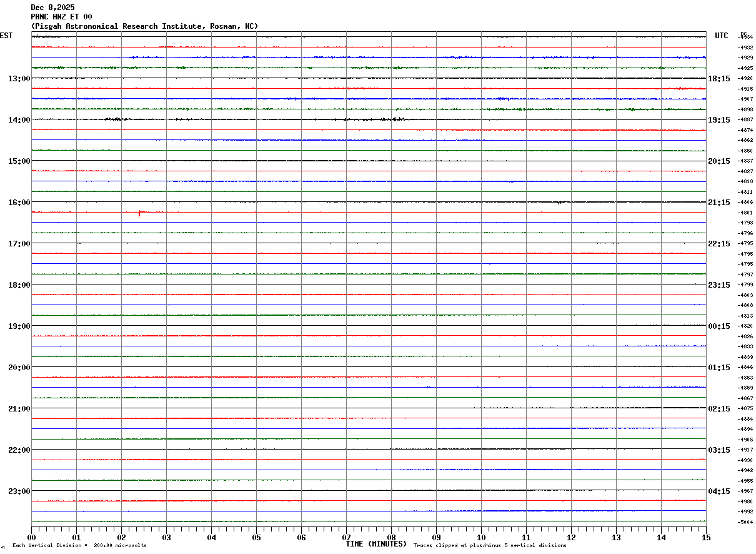Image resolution: width=756 pixels, height=554 pixels.
Task: Click the 03:15 UTC time label
Action: pyautogui.click(x=719, y=450)
